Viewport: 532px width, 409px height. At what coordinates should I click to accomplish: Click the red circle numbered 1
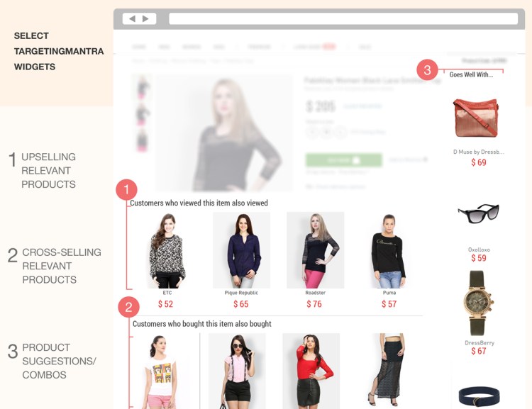click(126, 189)
